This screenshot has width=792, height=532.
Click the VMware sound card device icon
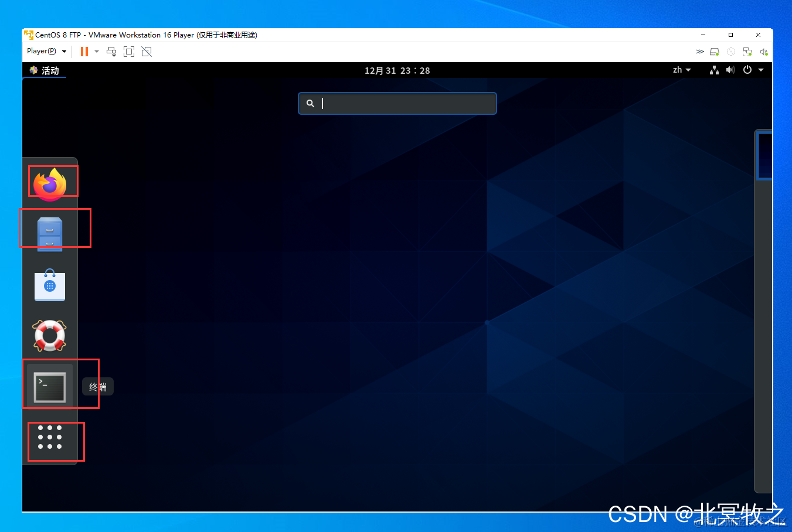764,52
